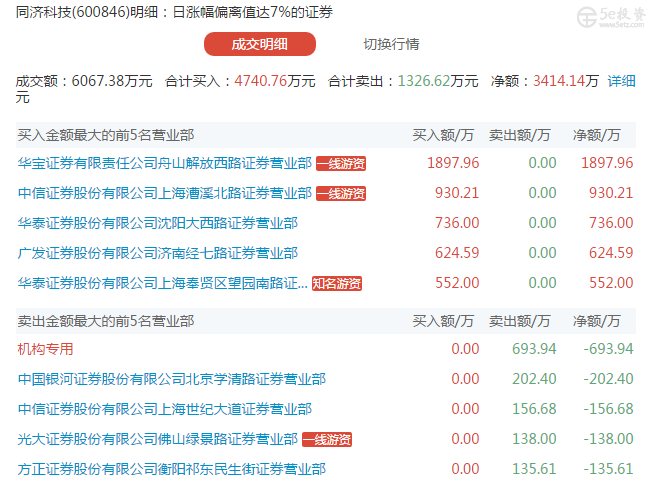This screenshot has height=478, width=651.
Task: Open the 详细 link
Action: (x=621, y=81)
